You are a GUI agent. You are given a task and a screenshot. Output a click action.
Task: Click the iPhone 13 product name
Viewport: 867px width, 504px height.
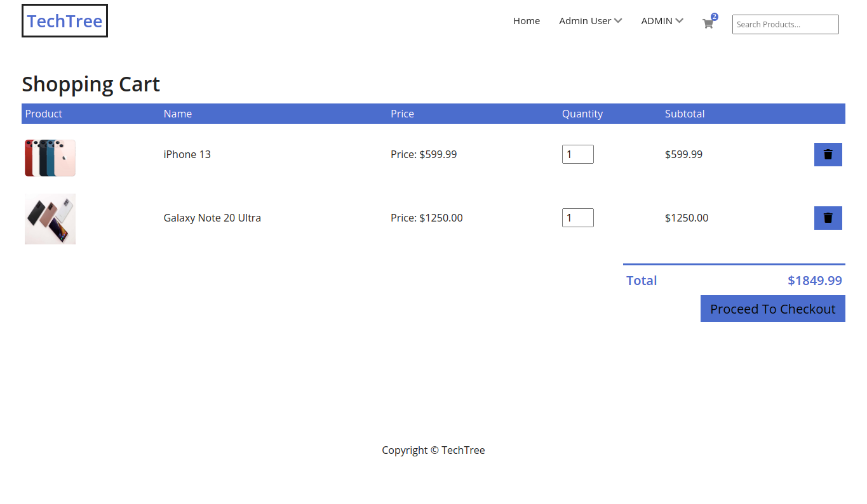tap(187, 154)
